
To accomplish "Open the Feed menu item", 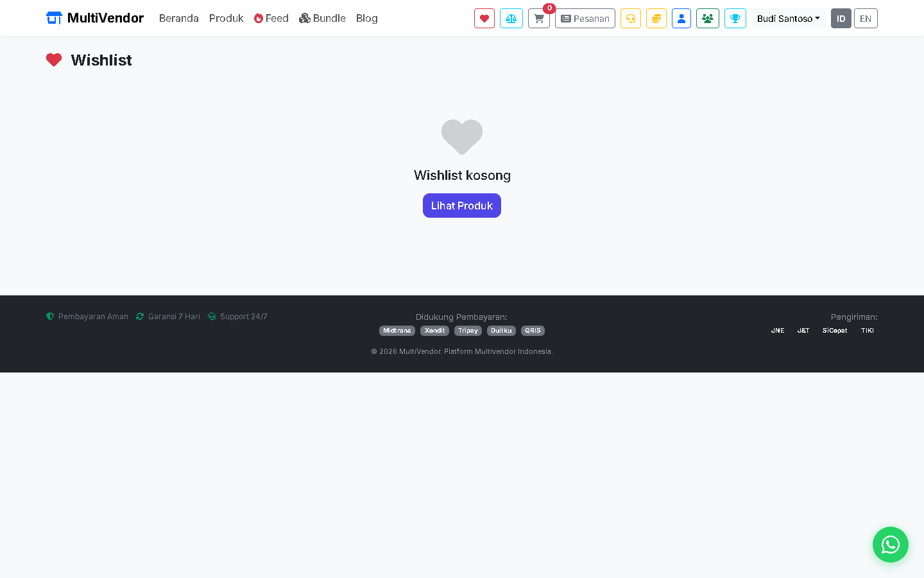I will pyautogui.click(x=271, y=18).
